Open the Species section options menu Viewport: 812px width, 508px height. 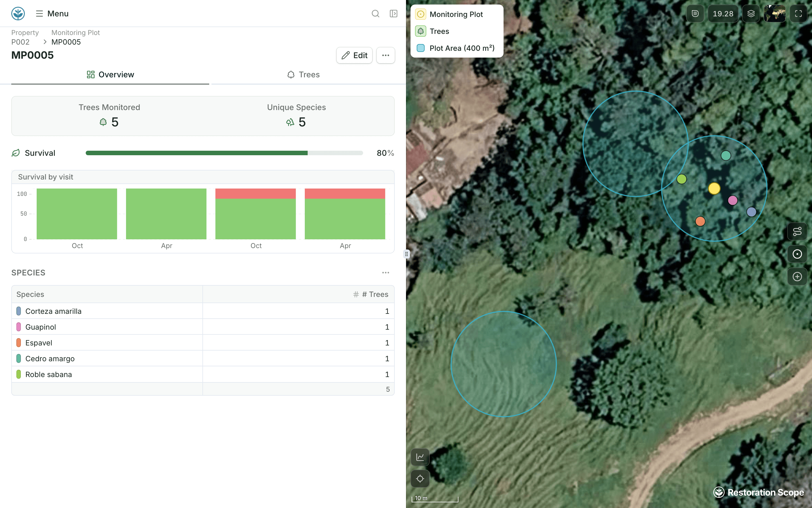(x=385, y=272)
